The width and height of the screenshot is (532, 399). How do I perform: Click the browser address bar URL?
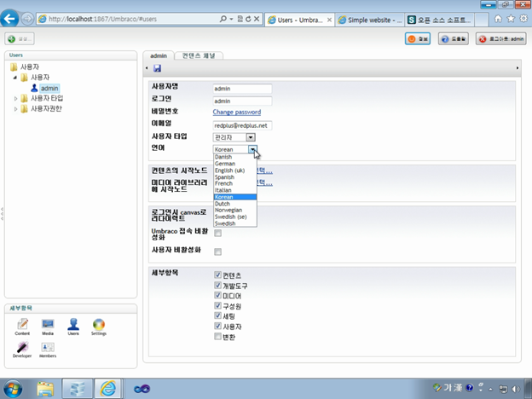click(x=102, y=19)
